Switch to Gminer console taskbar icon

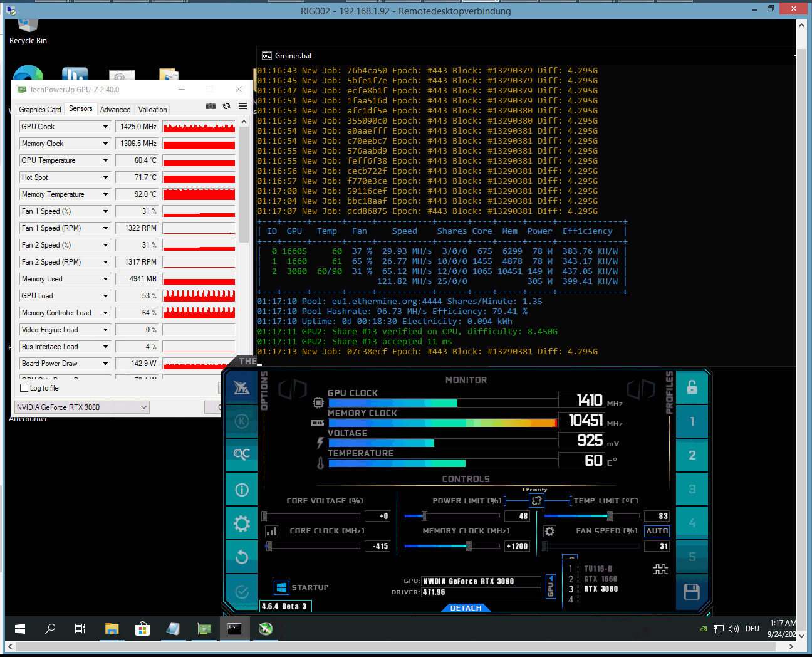(234, 628)
